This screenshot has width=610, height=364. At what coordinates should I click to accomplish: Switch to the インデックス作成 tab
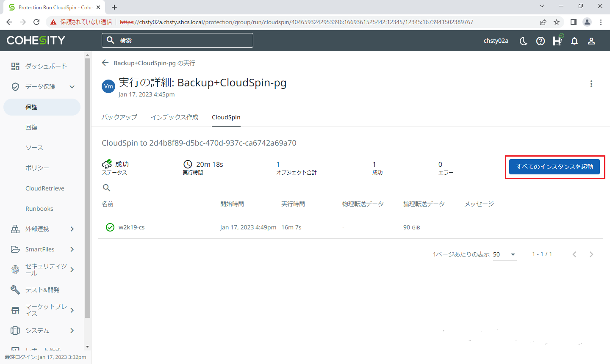pyautogui.click(x=175, y=117)
